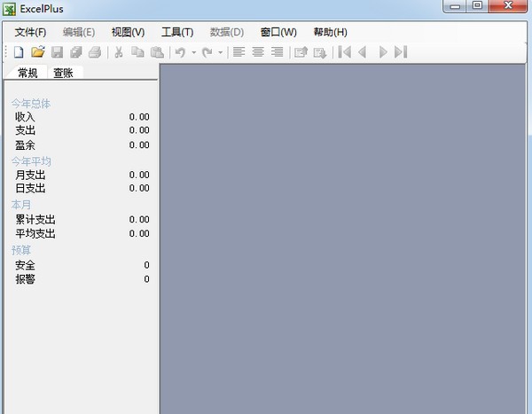Click the 盈余 row label
Viewport: 532px width, 414px height.
tap(25, 145)
